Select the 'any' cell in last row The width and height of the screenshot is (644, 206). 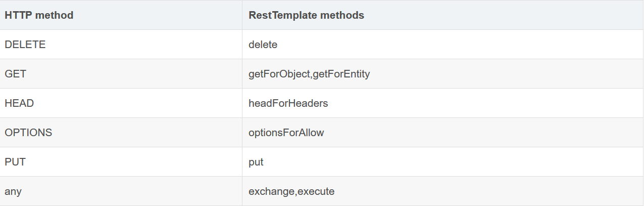click(121, 191)
